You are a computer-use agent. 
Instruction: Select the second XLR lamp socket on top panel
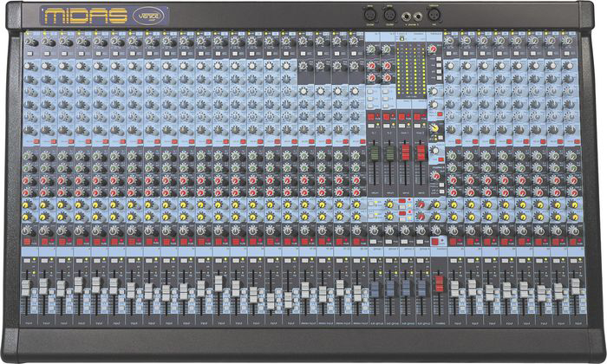click(389, 16)
